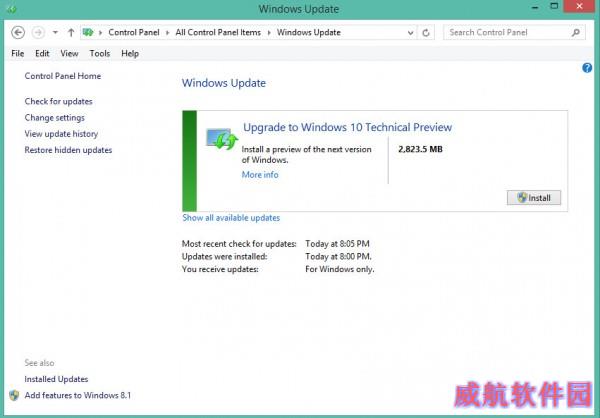Go to Control Panel Home
The height and width of the screenshot is (418, 600).
tap(63, 76)
